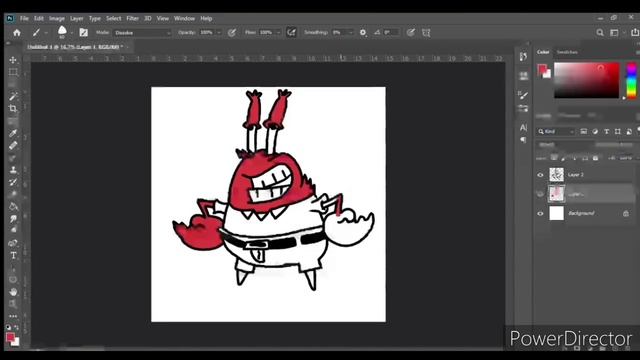Viewport: 640px width, 360px height.
Task: Select the Zoom tool in toolbar
Action: (x=13, y=304)
